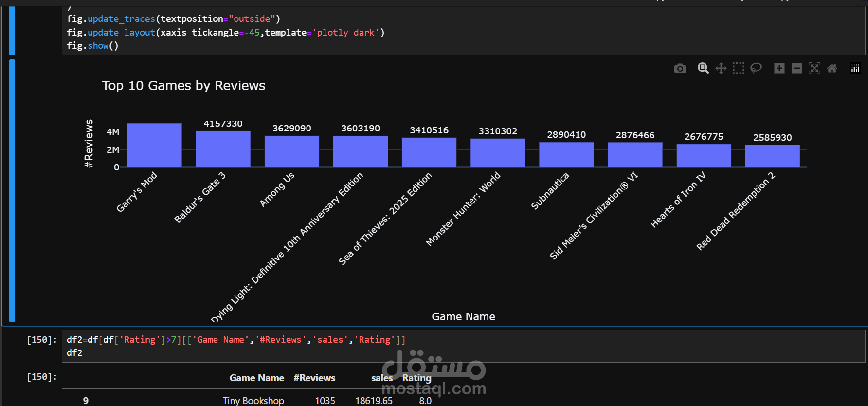The width and height of the screenshot is (868, 406).
Task: Click the input prompt [150] beside df2 code
Action: tap(42, 340)
